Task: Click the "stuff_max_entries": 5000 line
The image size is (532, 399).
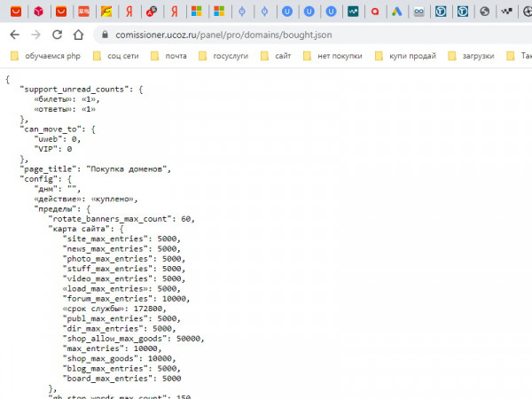Action: (x=124, y=269)
